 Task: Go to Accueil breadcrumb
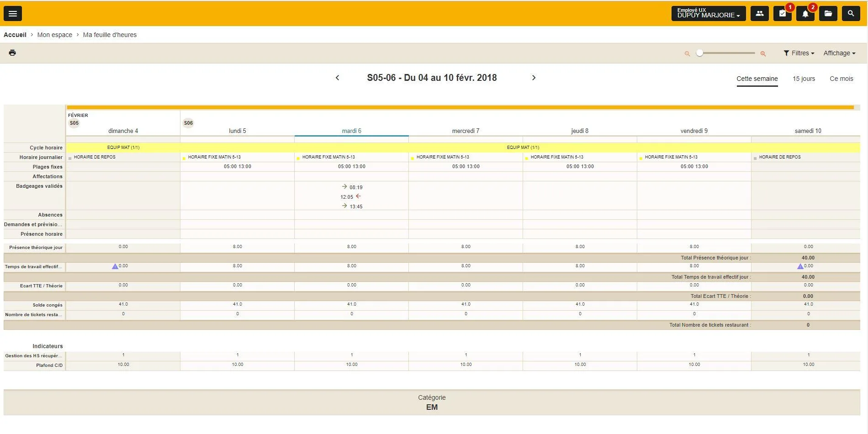pyautogui.click(x=15, y=35)
